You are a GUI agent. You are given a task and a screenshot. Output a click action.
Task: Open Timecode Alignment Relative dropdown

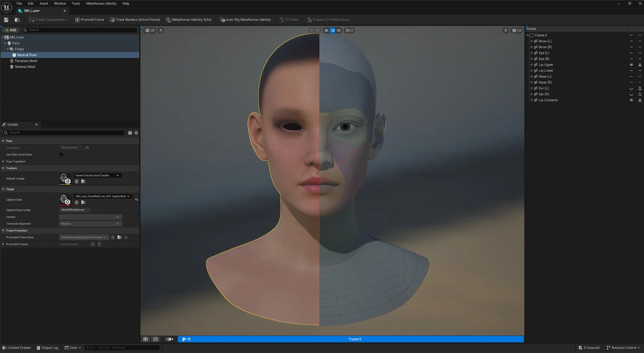(x=90, y=224)
